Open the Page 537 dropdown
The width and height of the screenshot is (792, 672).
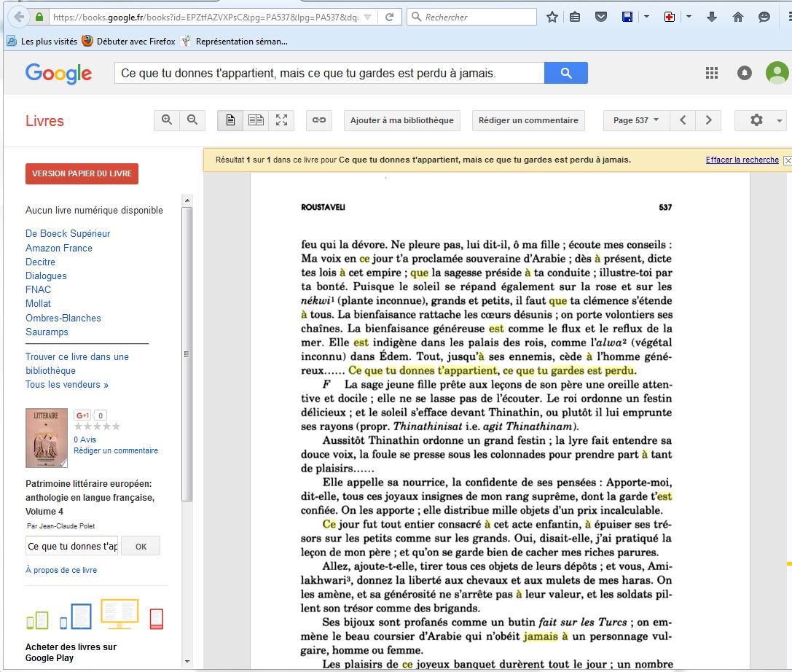tap(635, 120)
